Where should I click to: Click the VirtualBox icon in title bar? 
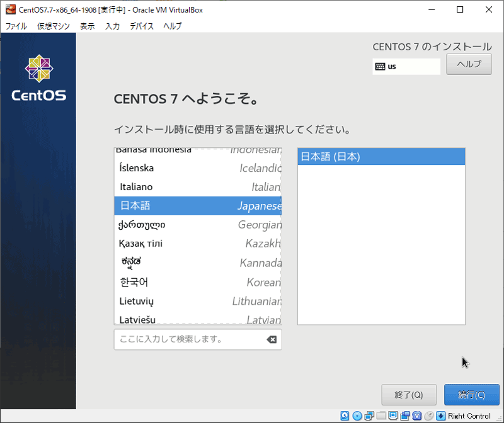[10, 9]
